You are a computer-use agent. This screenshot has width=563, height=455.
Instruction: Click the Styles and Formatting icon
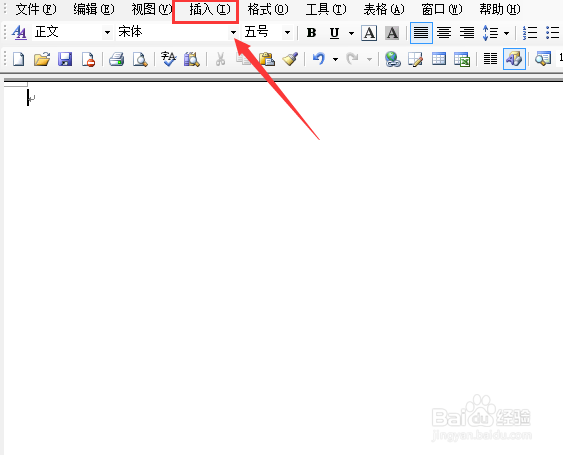click(x=19, y=33)
